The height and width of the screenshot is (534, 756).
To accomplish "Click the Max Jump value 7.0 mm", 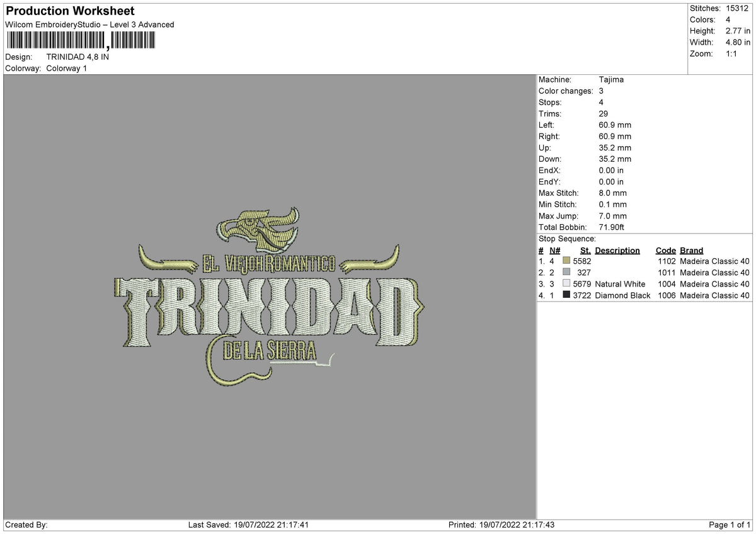I will pos(612,215).
